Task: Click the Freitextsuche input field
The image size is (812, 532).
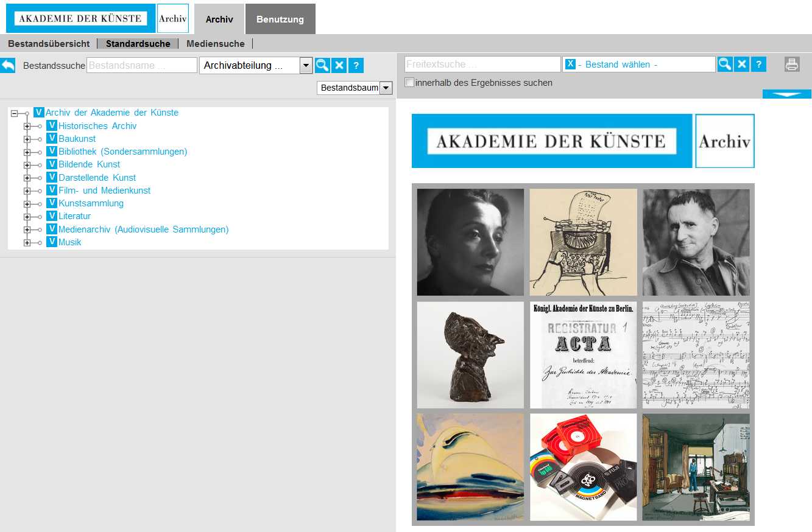Action: pyautogui.click(x=482, y=64)
